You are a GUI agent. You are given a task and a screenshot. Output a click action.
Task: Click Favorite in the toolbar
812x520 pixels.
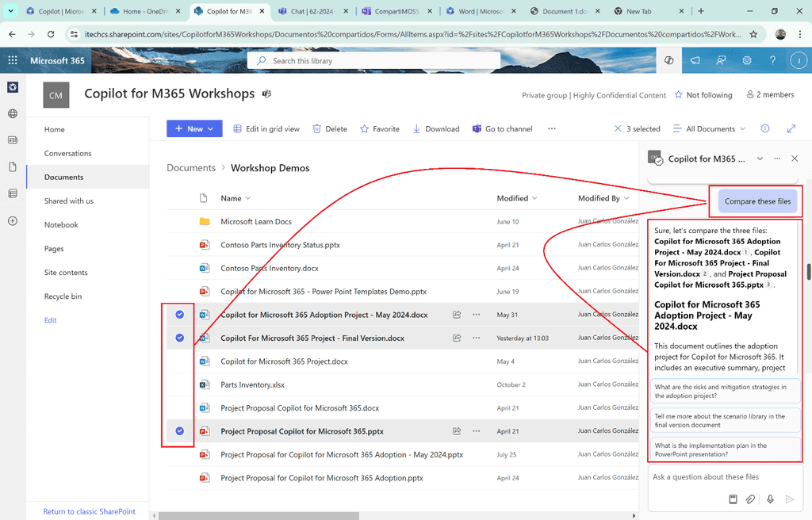pyautogui.click(x=380, y=129)
